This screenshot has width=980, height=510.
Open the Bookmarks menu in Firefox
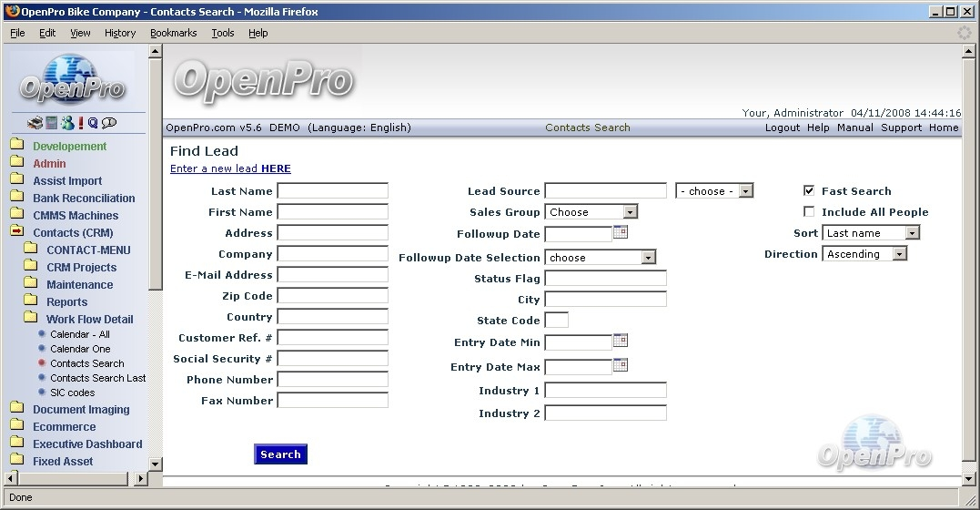pyautogui.click(x=173, y=33)
